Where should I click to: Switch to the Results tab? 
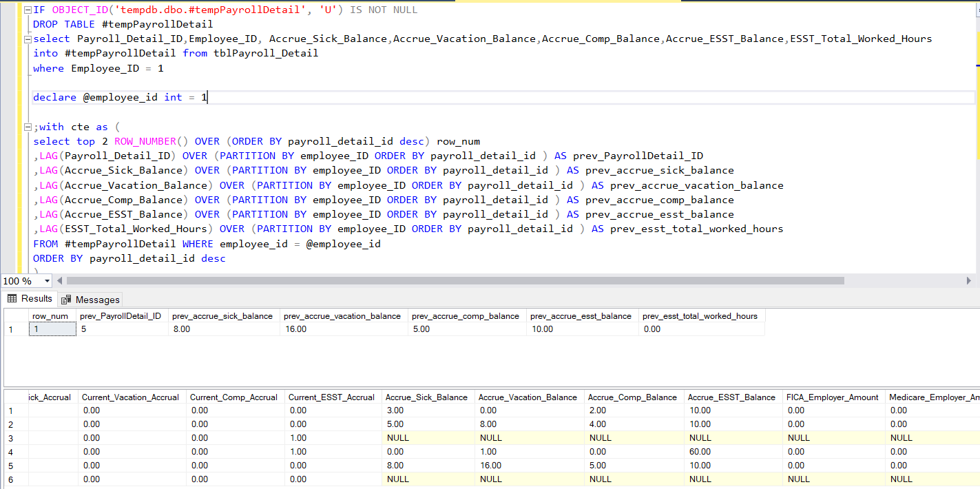37,299
